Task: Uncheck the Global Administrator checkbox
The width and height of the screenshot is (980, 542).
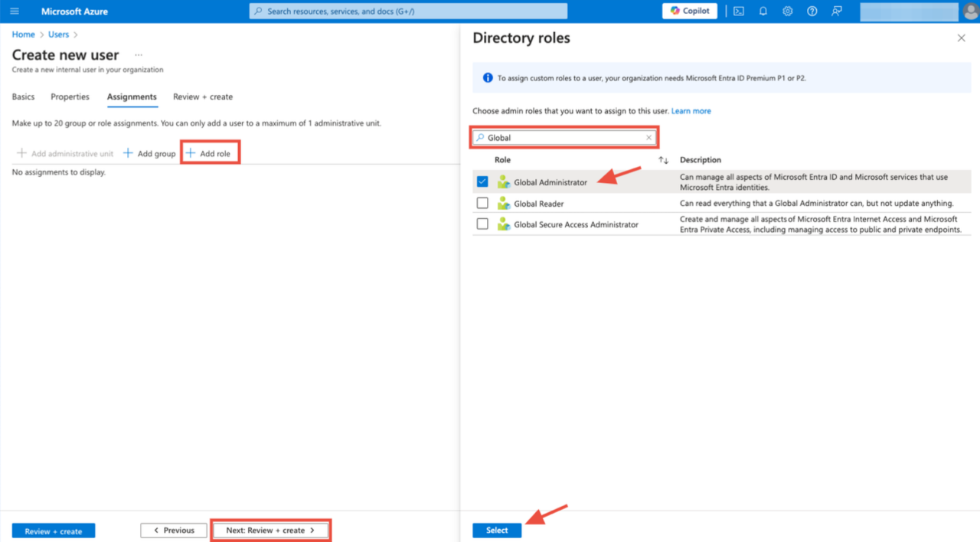Action: [483, 181]
